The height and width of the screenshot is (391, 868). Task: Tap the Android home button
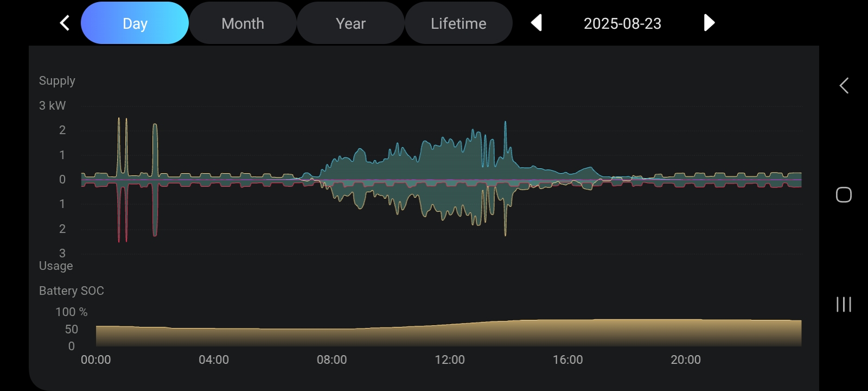click(x=844, y=194)
